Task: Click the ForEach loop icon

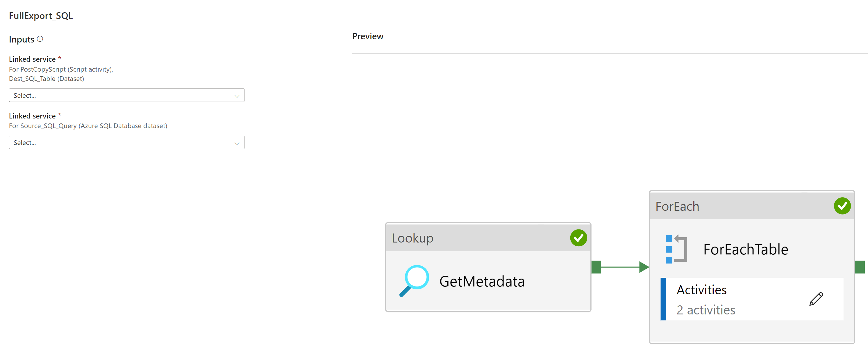Action: point(676,249)
